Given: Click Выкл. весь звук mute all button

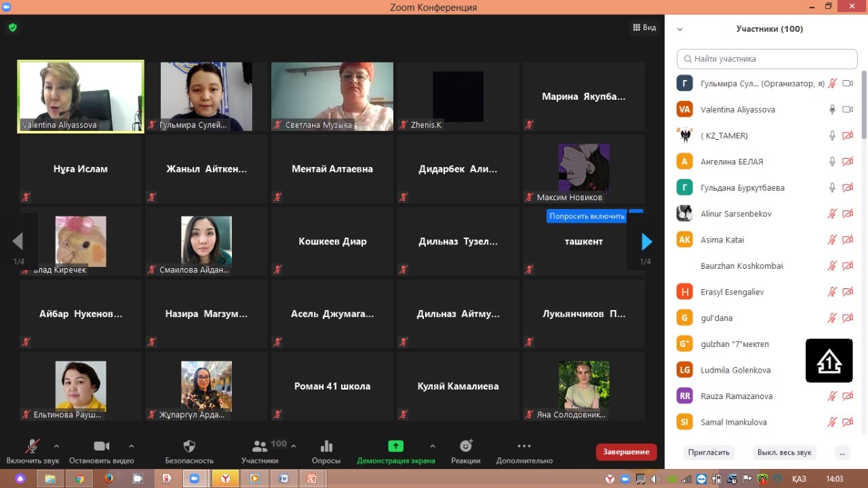Looking at the screenshot, I should click(x=785, y=452).
